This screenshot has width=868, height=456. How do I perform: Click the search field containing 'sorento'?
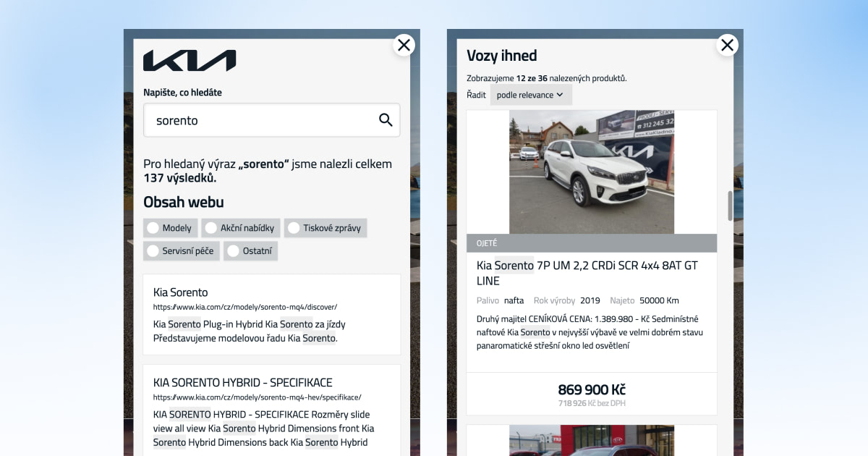pos(271,120)
